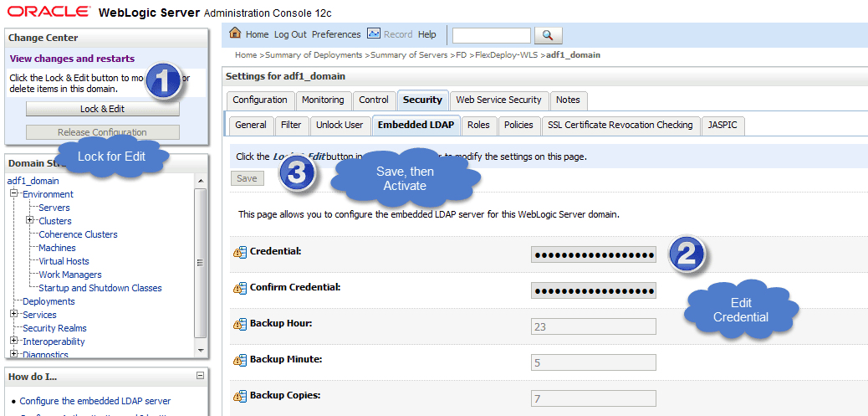The height and width of the screenshot is (416, 868).
Task: Click the Record icon in toolbar
Action: click(x=374, y=33)
